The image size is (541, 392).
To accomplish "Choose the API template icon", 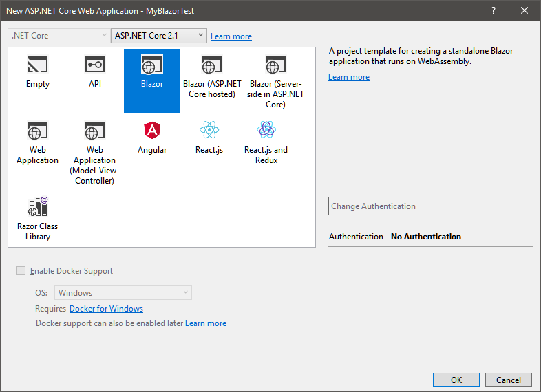I will click(x=95, y=65).
